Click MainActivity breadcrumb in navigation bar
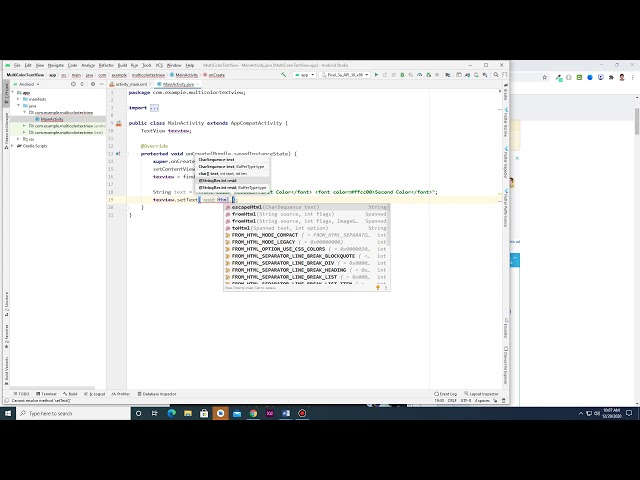Viewport: 640px width, 480px height. click(184, 75)
